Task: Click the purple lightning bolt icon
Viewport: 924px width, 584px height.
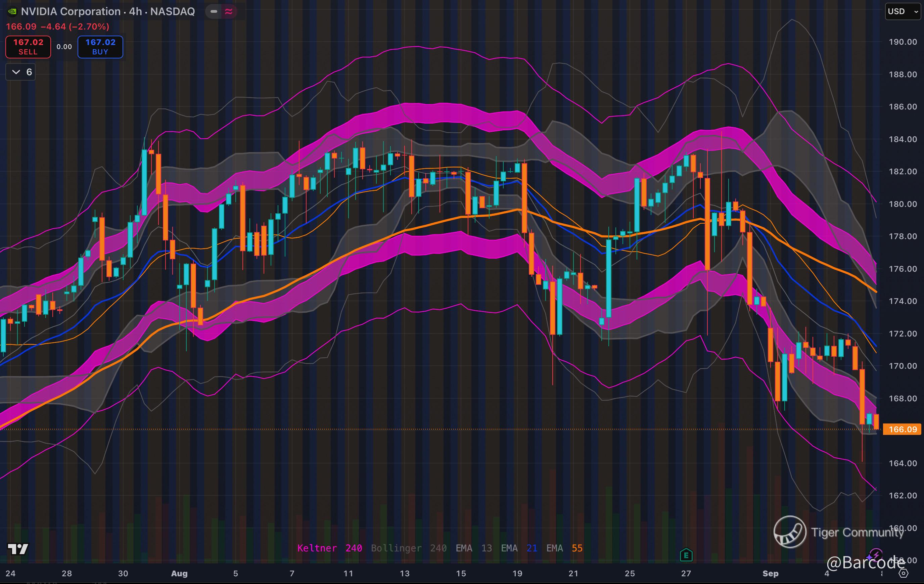Action: click(x=875, y=555)
